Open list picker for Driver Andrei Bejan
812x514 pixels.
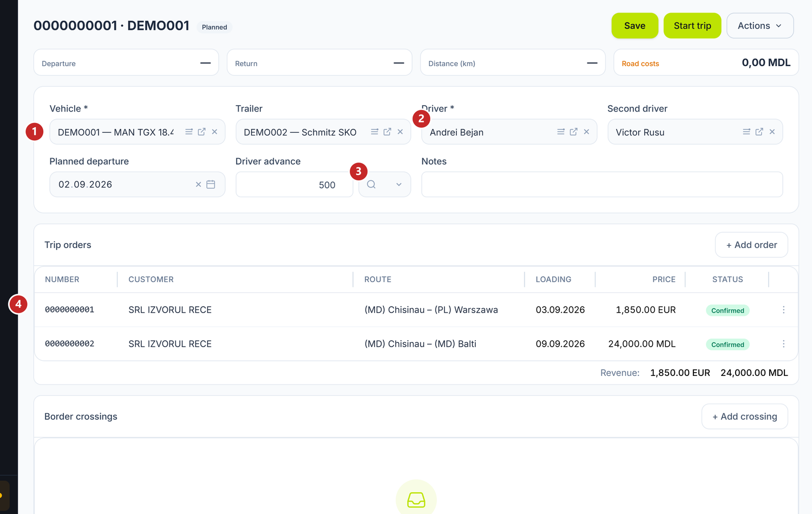(x=561, y=132)
